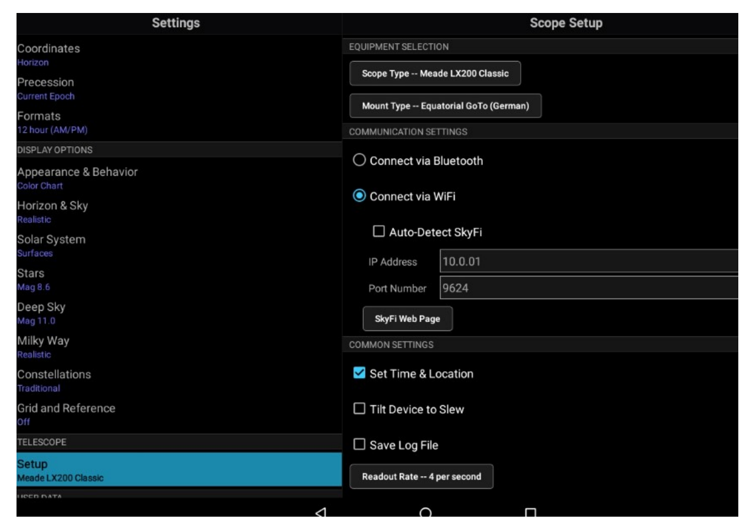Viewport: 756px width, 532px height.
Task: Click the Settings panel title
Action: pos(176,23)
